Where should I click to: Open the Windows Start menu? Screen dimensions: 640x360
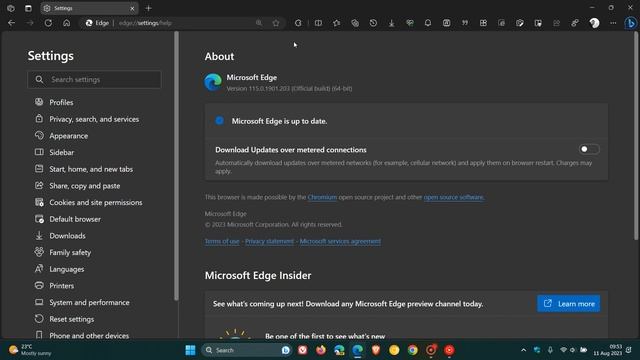click(x=190, y=350)
